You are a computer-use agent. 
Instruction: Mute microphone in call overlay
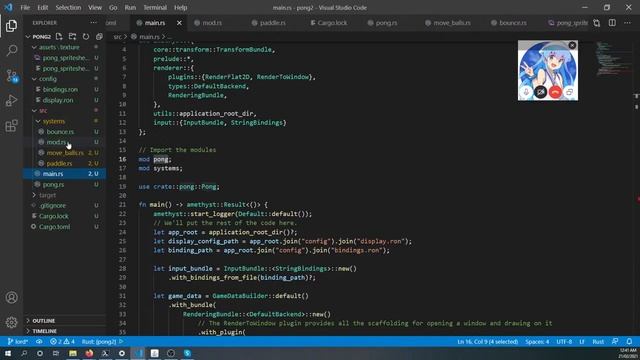point(526,92)
